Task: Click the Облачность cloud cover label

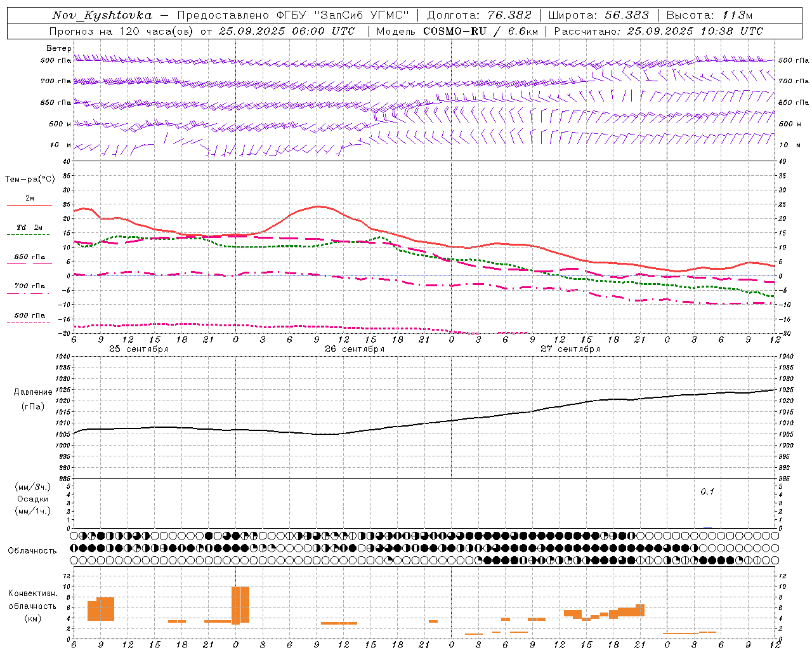Action: [x=32, y=550]
